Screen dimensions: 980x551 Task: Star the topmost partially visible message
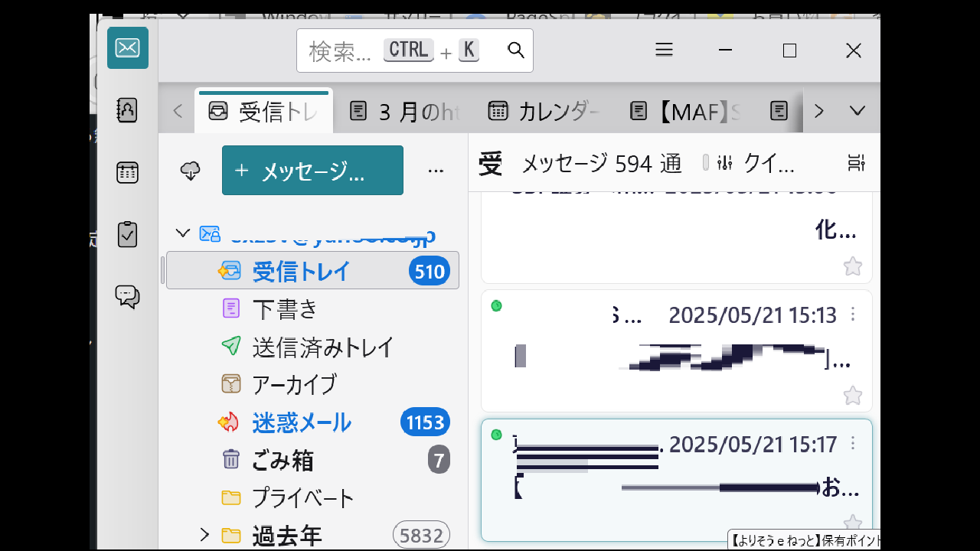coord(852,266)
